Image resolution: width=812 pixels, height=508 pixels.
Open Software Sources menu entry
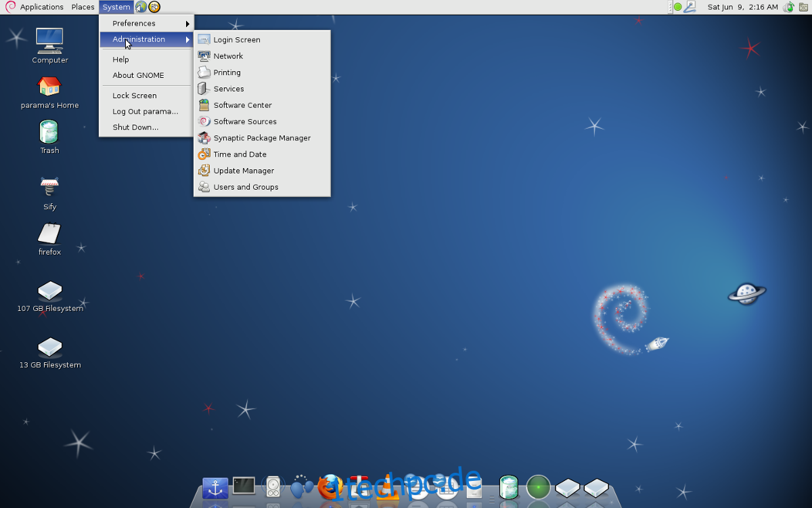pyautogui.click(x=262, y=121)
